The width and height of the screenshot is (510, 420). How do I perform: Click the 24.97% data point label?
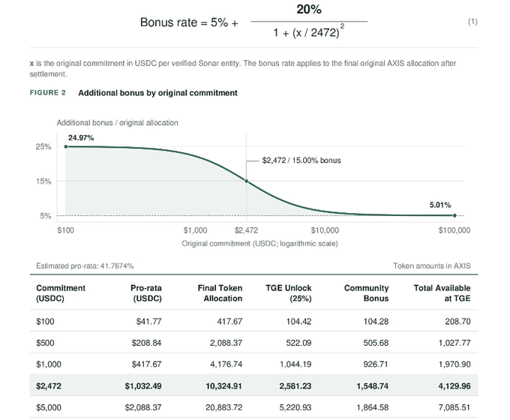81,137
